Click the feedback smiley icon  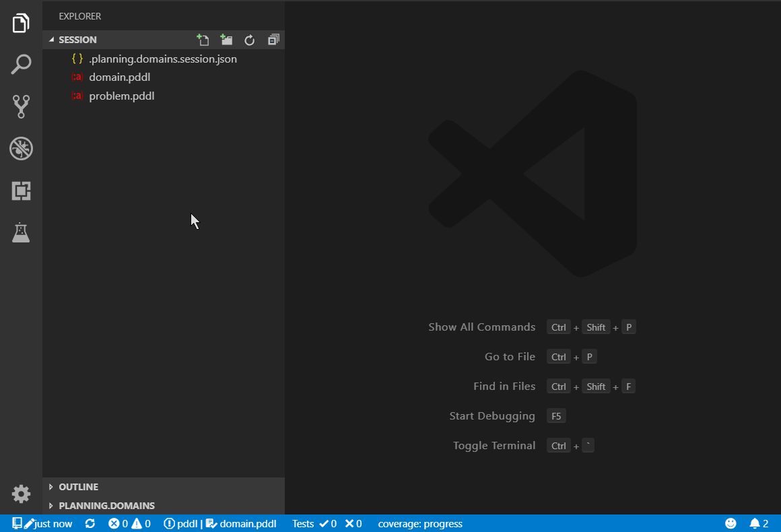click(731, 523)
